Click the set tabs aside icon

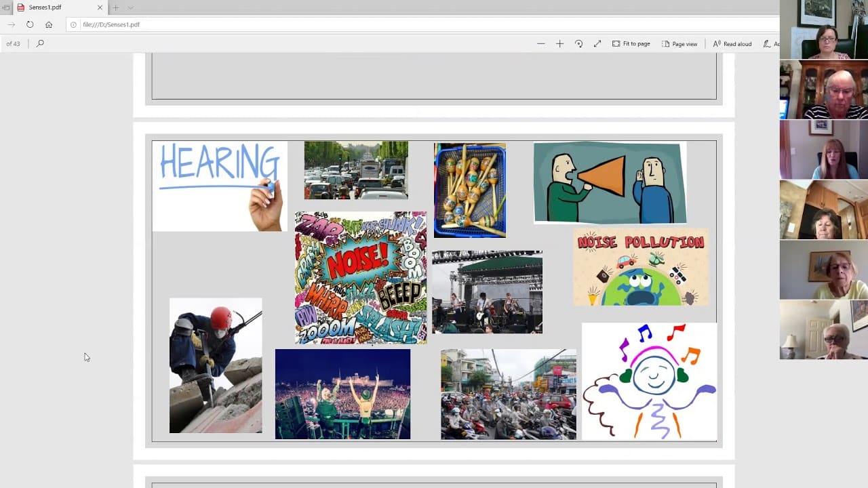click(6, 7)
